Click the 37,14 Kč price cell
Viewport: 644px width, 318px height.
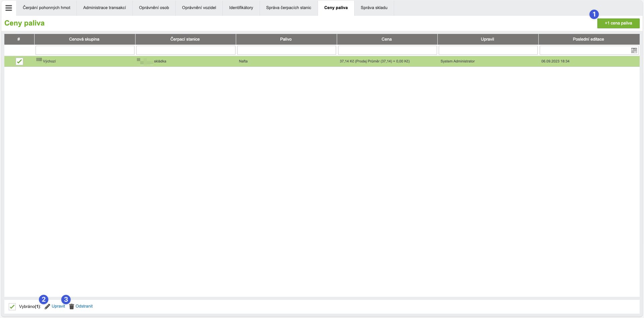[x=387, y=61]
